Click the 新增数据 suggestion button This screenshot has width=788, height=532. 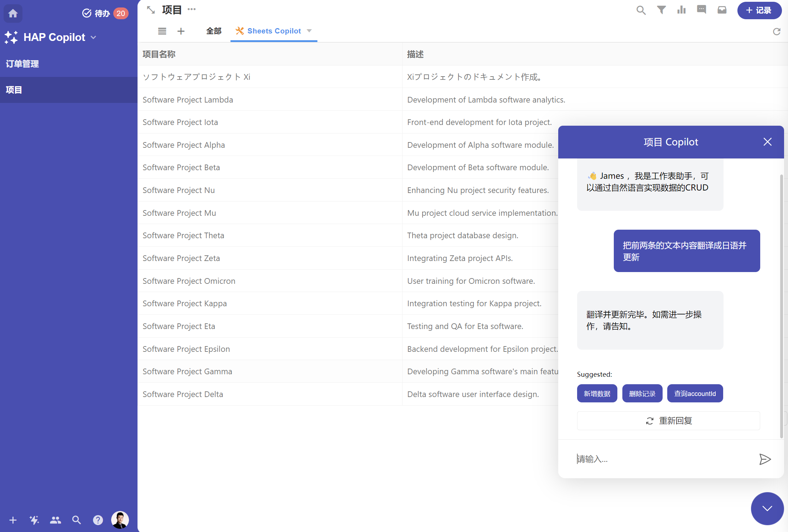[x=597, y=393]
